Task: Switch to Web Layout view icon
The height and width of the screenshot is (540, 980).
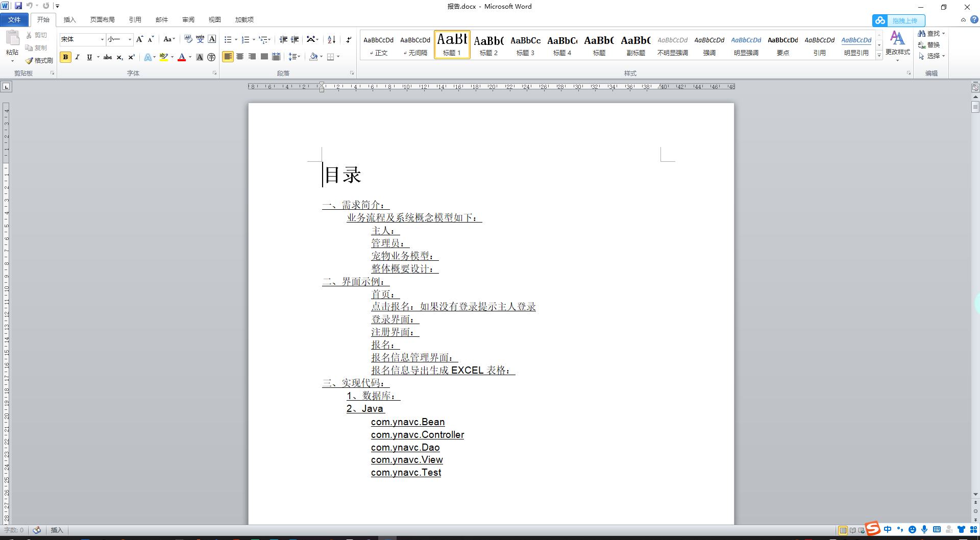Action: tap(862, 530)
